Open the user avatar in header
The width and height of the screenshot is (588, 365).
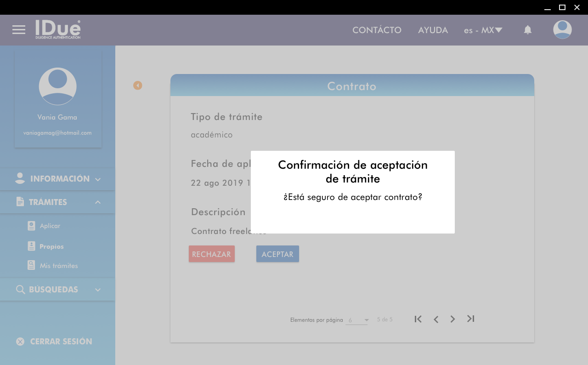(562, 30)
